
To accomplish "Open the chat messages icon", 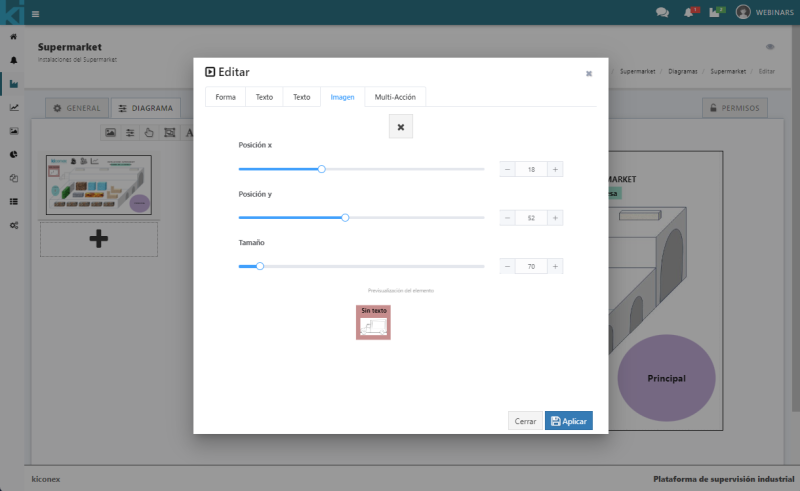I will (x=662, y=12).
